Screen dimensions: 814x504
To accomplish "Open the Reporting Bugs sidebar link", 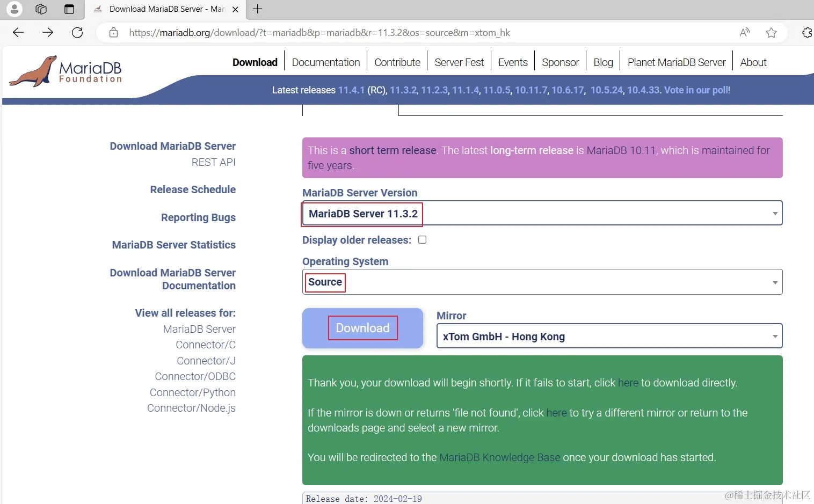I will click(198, 217).
